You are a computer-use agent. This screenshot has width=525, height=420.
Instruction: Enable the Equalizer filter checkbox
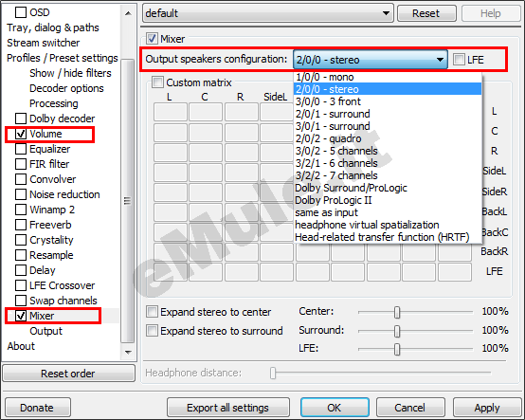(21, 149)
